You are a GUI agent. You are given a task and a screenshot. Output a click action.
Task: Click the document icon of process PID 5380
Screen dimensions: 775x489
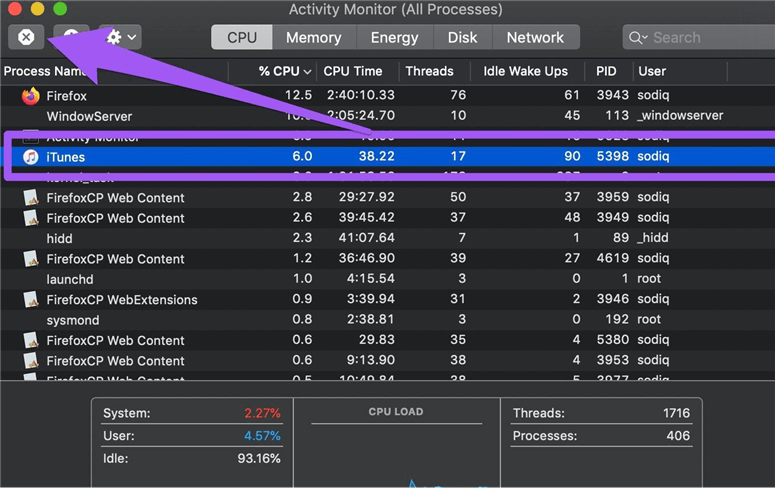[x=31, y=340]
